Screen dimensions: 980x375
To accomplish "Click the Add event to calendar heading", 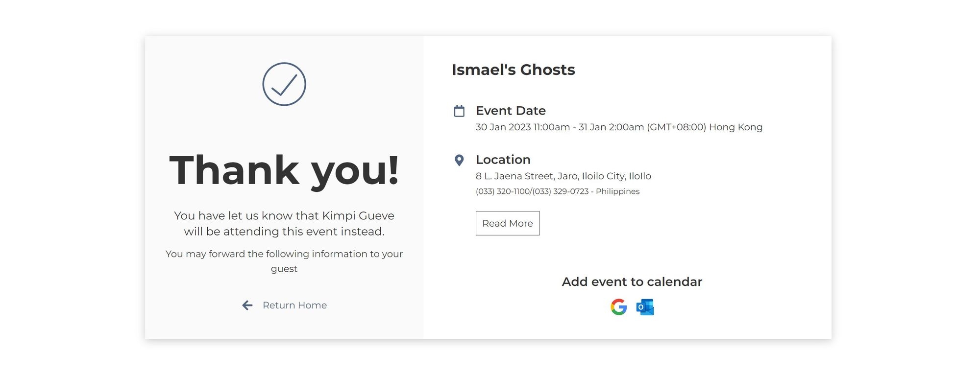I will point(632,282).
